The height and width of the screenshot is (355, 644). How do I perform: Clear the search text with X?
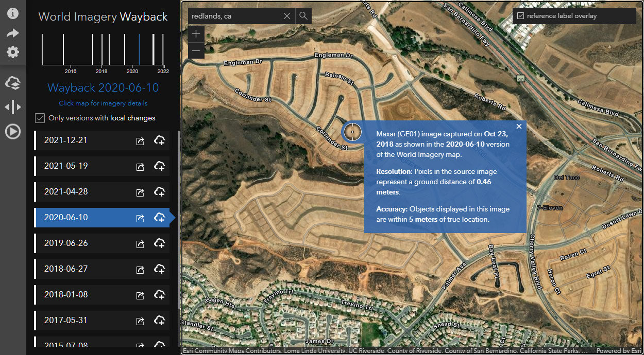[x=287, y=16]
